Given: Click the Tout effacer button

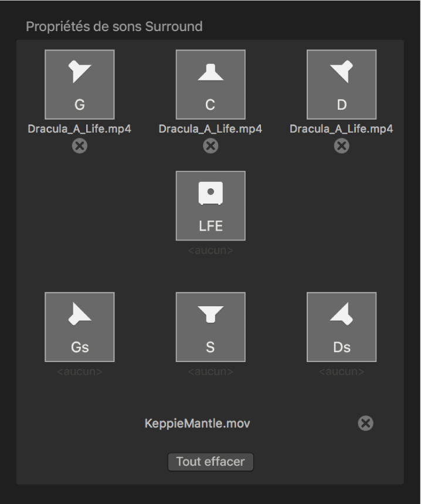Looking at the screenshot, I should [210, 462].
